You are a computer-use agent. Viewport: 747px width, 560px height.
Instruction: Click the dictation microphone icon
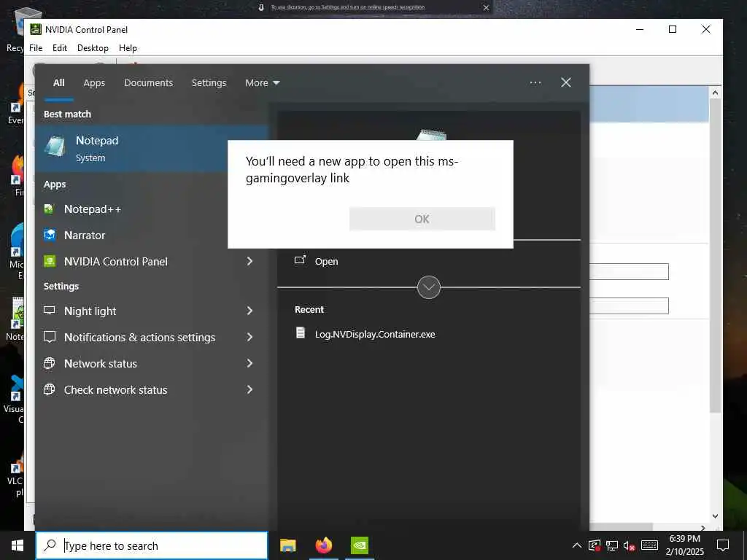point(261,7)
